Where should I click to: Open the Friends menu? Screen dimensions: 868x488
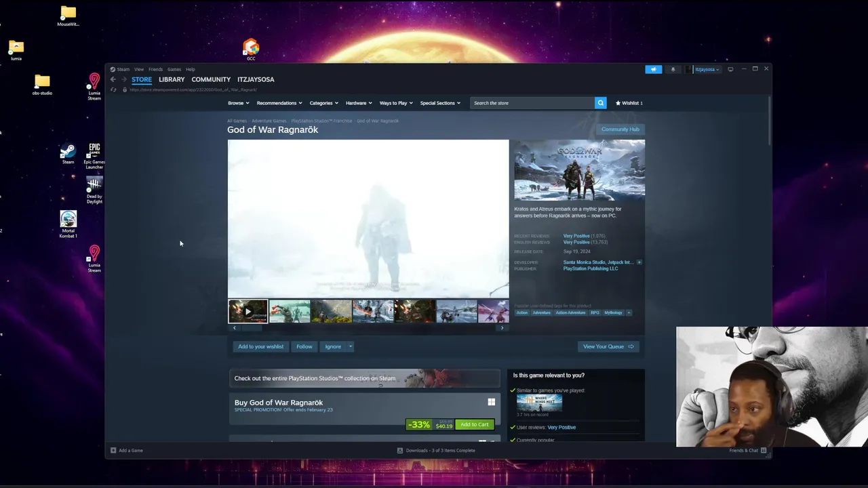click(x=155, y=69)
